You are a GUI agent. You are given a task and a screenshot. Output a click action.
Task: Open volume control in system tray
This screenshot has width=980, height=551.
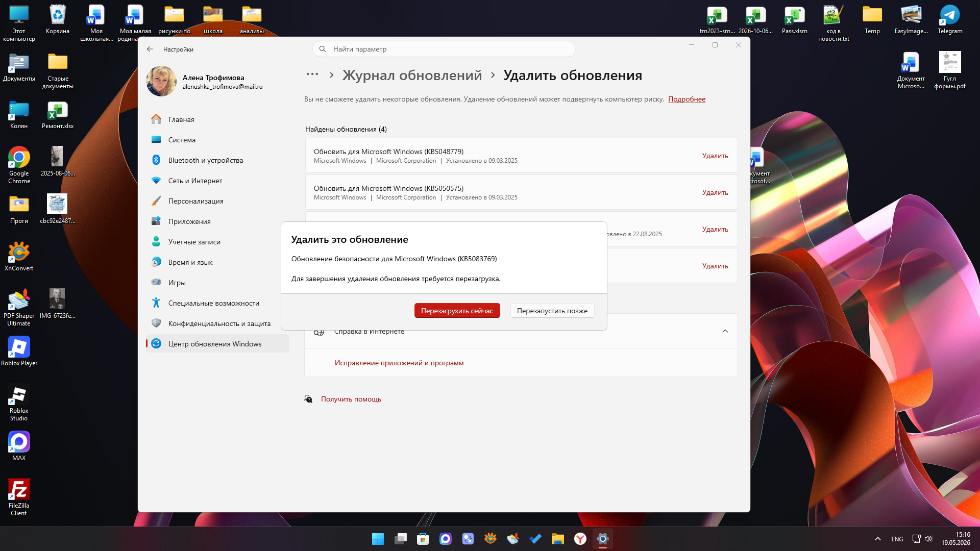pyautogui.click(x=928, y=539)
